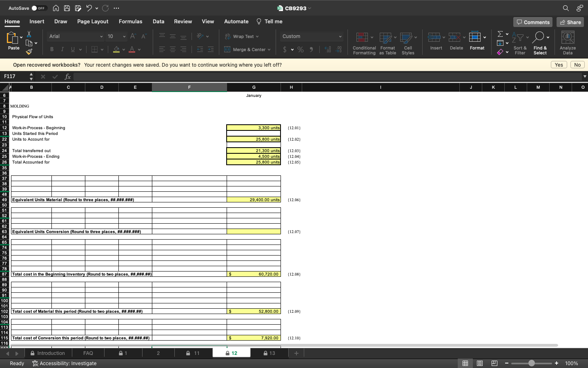Switch to sheet tab 13
The height and width of the screenshot is (368, 588).
269,353
